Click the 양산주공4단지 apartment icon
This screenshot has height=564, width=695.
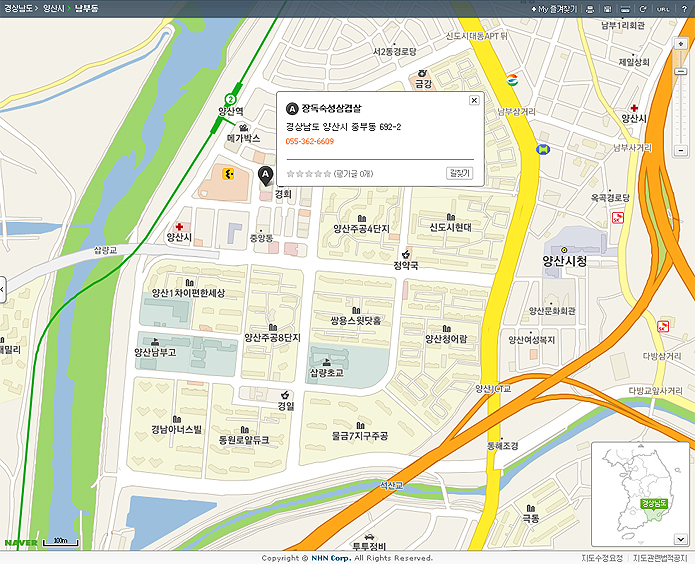pyautogui.click(x=361, y=218)
